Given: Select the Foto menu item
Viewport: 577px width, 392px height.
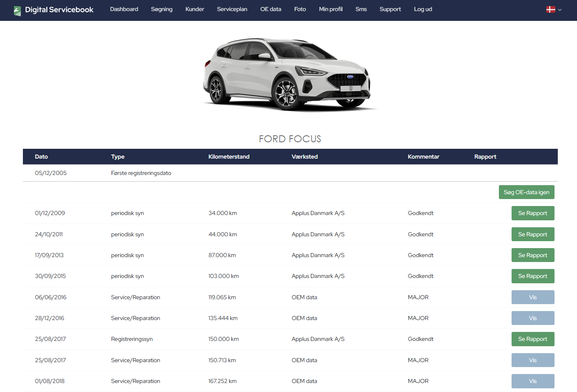Looking at the screenshot, I should [300, 9].
